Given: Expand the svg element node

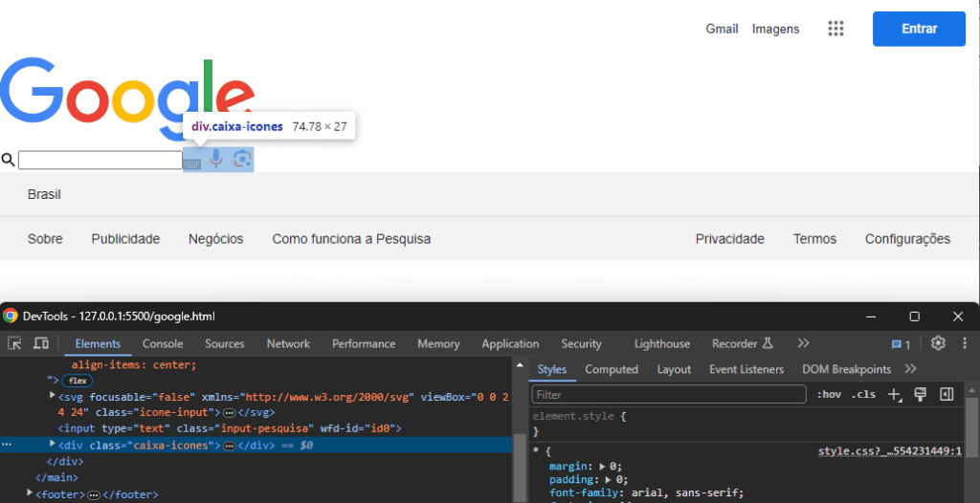Looking at the screenshot, I should pyautogui.click(x=53, y=396).
